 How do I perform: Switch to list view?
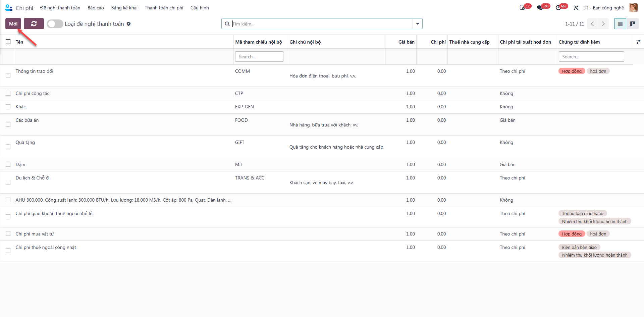pos(620,24)
